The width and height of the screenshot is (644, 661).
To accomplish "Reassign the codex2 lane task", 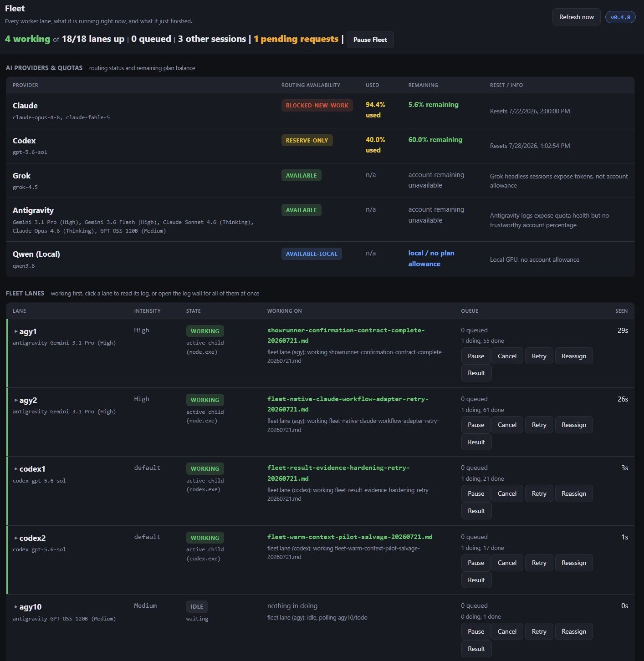I will [x=574, y=563].
